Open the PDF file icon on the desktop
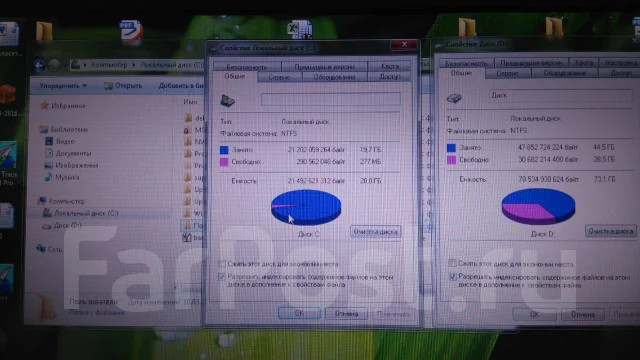640x360 pixels. point(131,30)
